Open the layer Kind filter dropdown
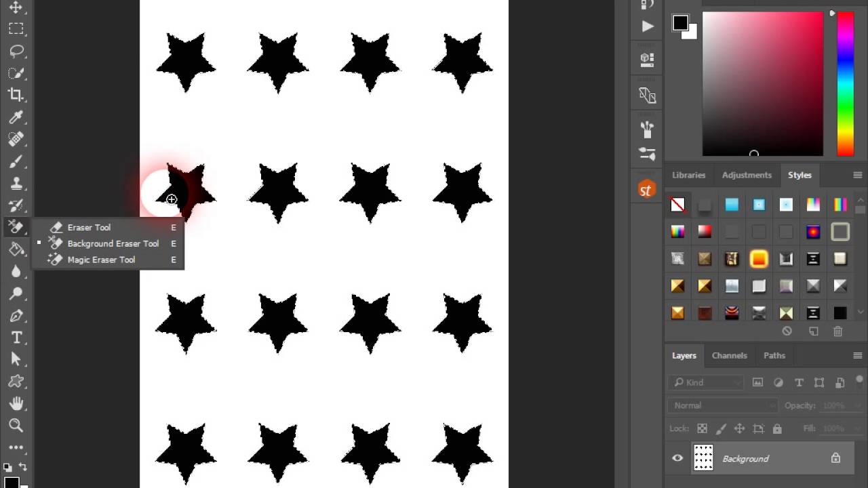Image resolution: width=868 pixels, height=488 pixels. (x=705, y=382)
